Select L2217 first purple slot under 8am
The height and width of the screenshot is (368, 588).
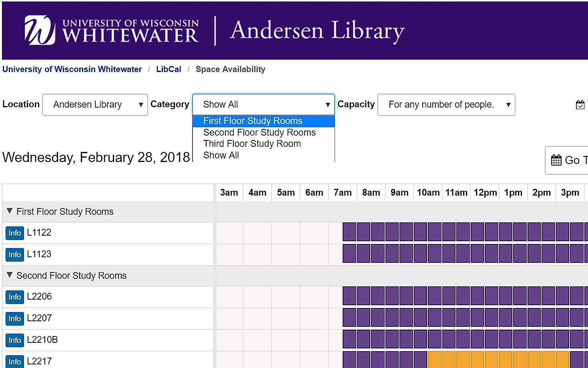pos(364,360)
